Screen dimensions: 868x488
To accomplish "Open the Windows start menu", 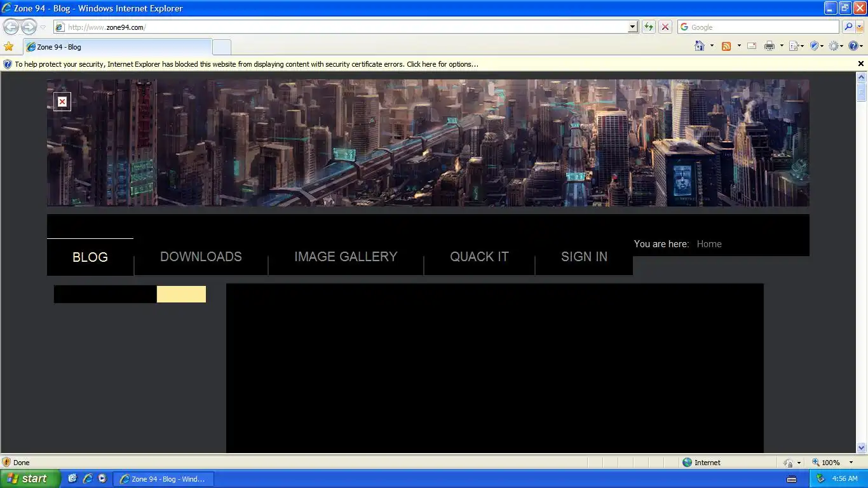I will [x=31, y=478].
